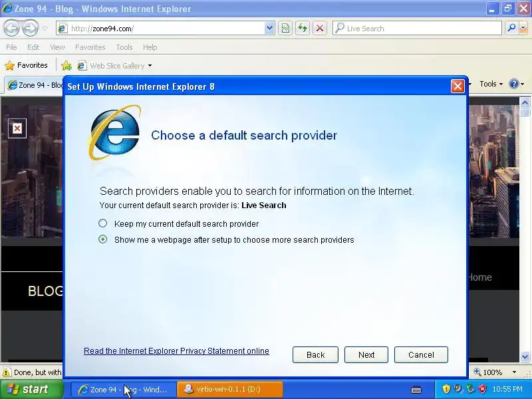Open the Tools menu in menu bar
Image resolution: width=532 pixels, height=399 pixels.
point(124,47)
